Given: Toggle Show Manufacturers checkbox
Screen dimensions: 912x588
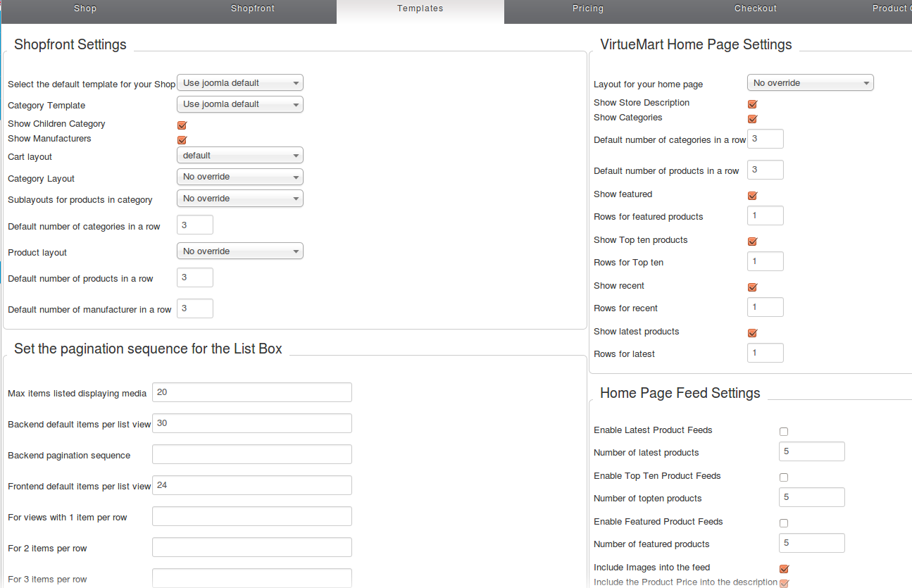Looking at the screenshot, I should [182, 140].
